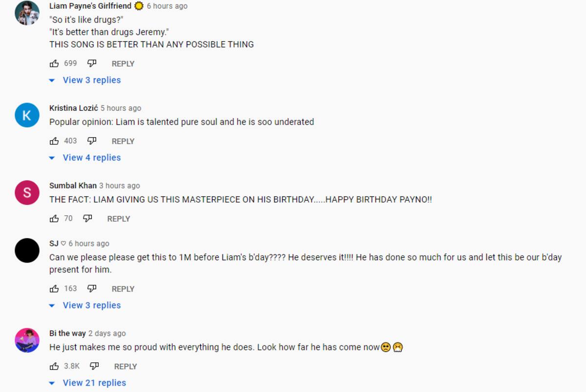Like SJ's comment about 1M views
586x392 pixels.
pyautogui.click(x=54, y=289)
